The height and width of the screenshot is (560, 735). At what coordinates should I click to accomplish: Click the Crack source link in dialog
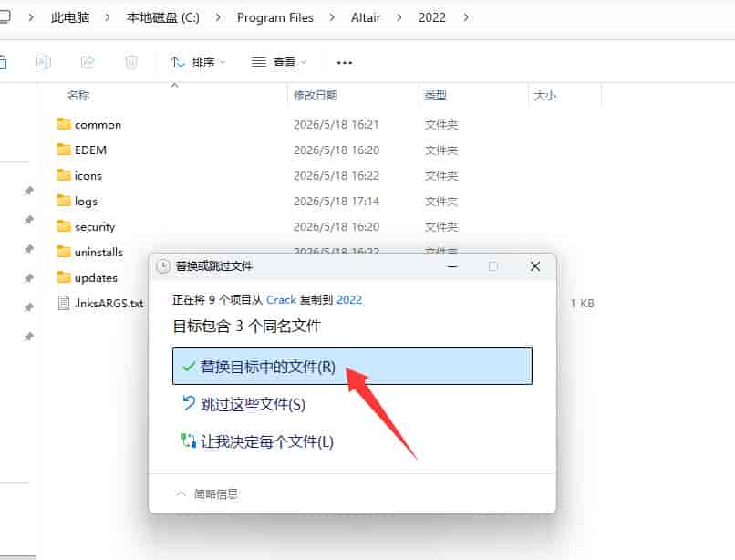pos(281,300)
